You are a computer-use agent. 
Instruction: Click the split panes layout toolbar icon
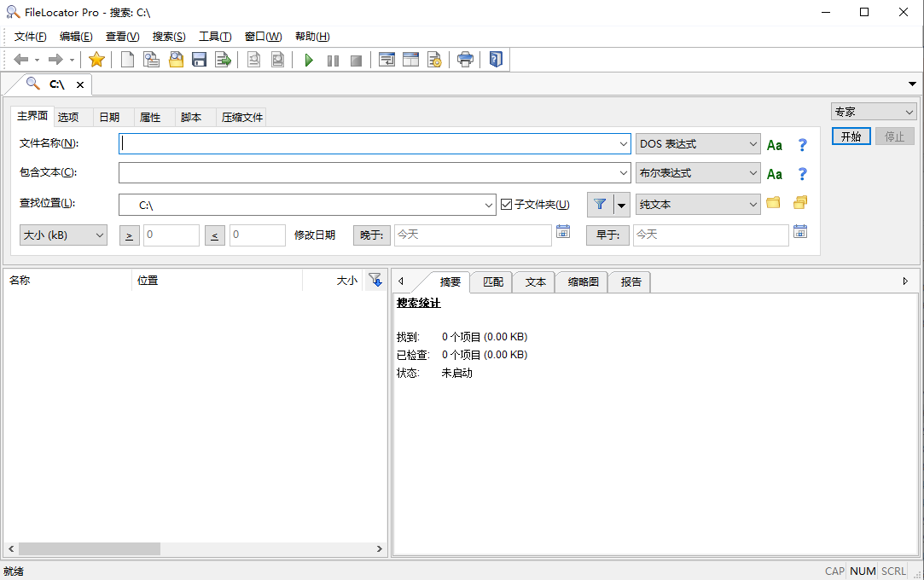pyautogui.click(x=410, y=60)
